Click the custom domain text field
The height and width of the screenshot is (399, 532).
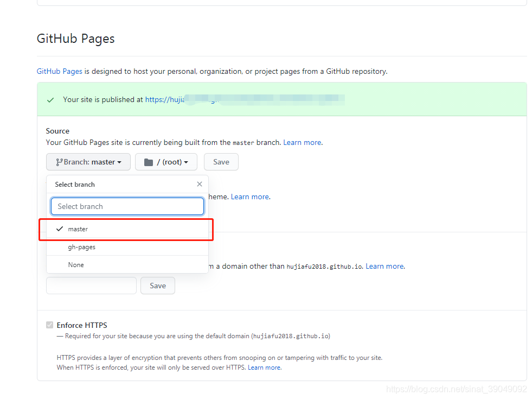pyautogui.click(x=91, y=286)
